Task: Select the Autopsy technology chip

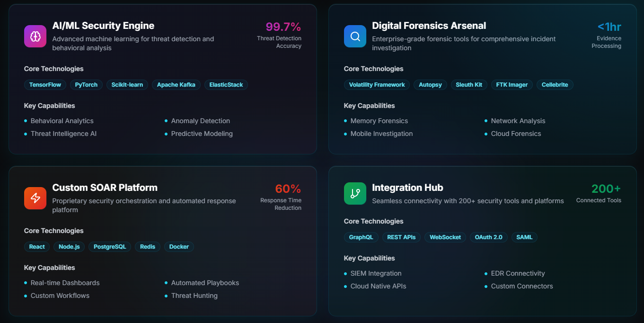Action: pos(430,84)
